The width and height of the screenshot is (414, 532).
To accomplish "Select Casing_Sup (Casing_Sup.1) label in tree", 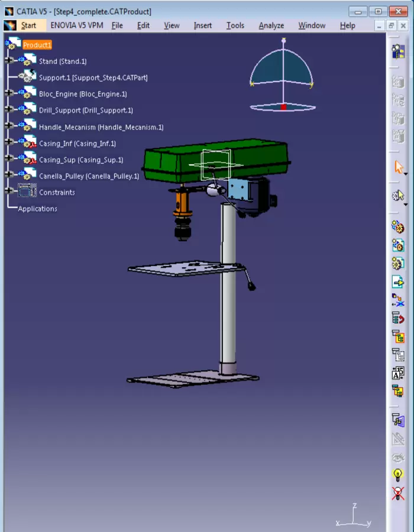I will [x=81, y=160].
